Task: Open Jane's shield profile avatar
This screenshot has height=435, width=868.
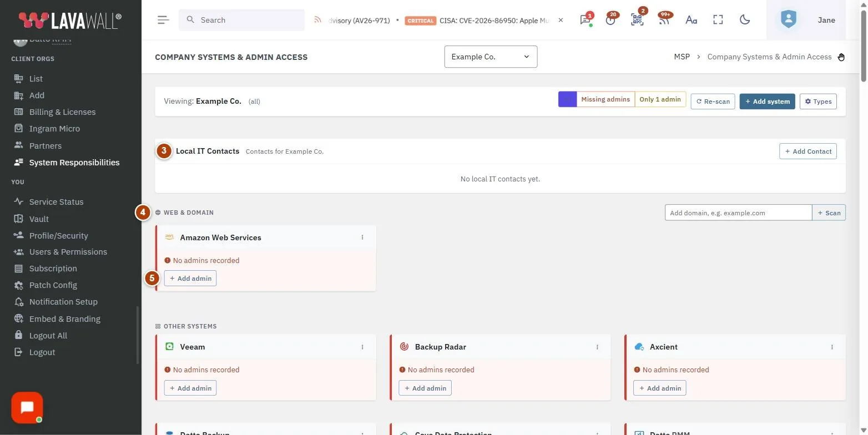Action: click(x=788, y=20)
